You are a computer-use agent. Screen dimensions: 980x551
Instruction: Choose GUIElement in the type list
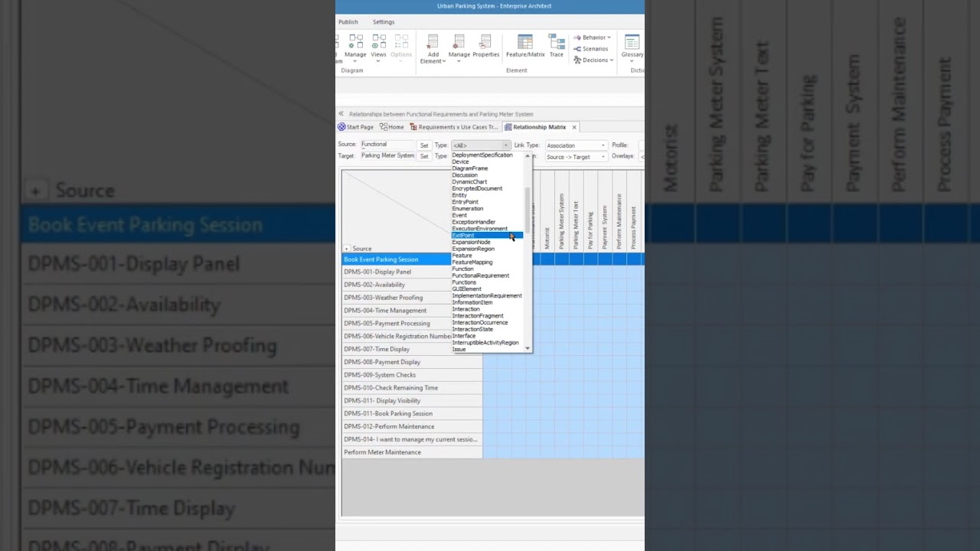point(467,289)
